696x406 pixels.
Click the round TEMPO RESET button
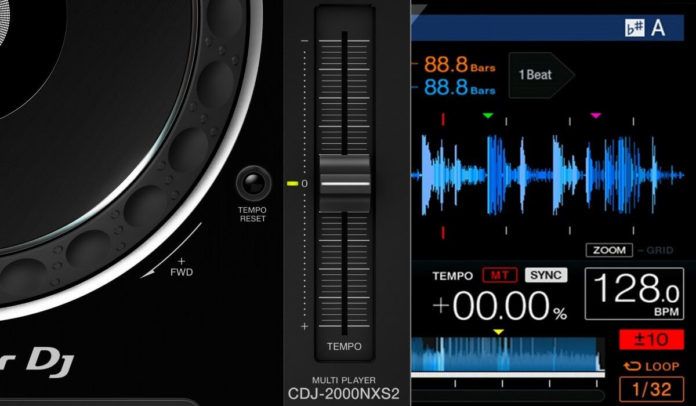click(x=253, y=183)
